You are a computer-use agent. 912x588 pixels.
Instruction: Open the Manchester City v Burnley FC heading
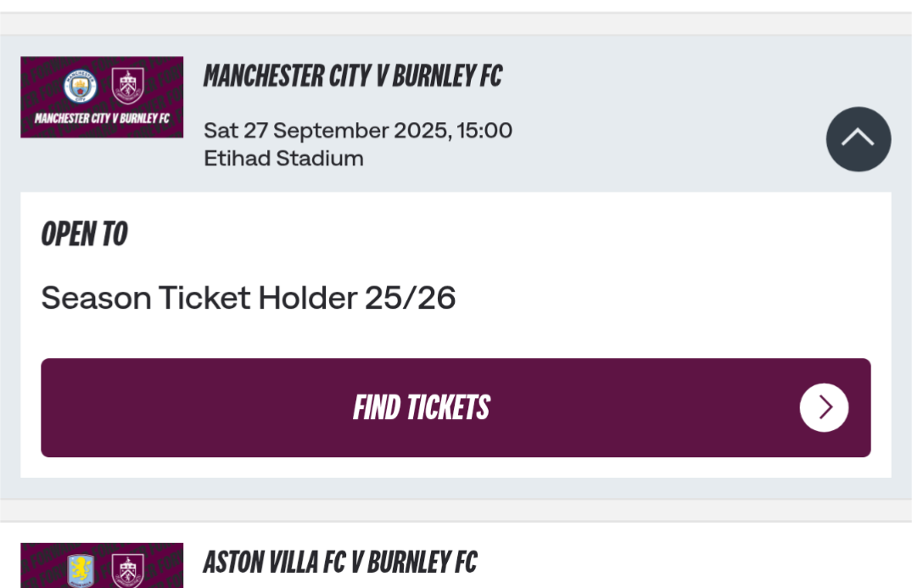coord(352,76)
